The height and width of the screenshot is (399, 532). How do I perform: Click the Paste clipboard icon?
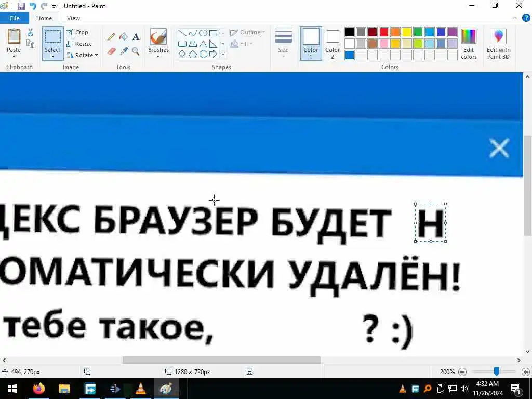tap(14, 37)
